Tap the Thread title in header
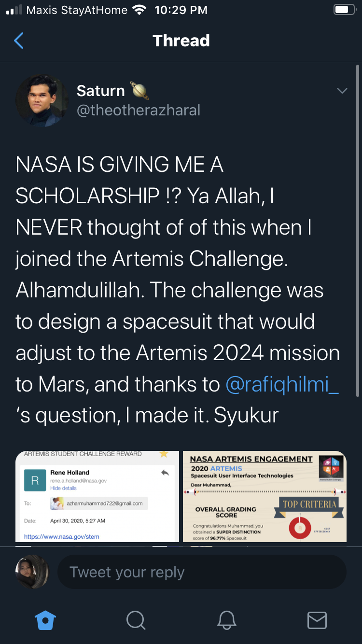 point(181,41)
